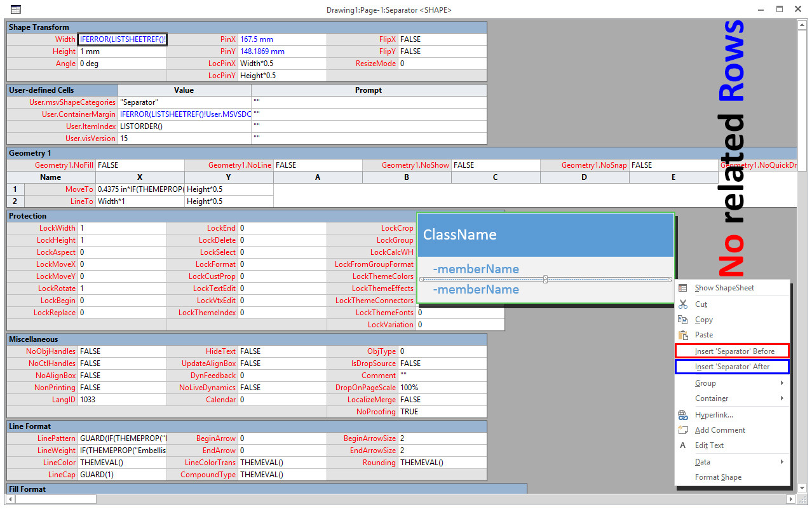Screen dimensions: 812x509
Task: Click the PinY value 148.1869 mm
Action: pos(282,51)
